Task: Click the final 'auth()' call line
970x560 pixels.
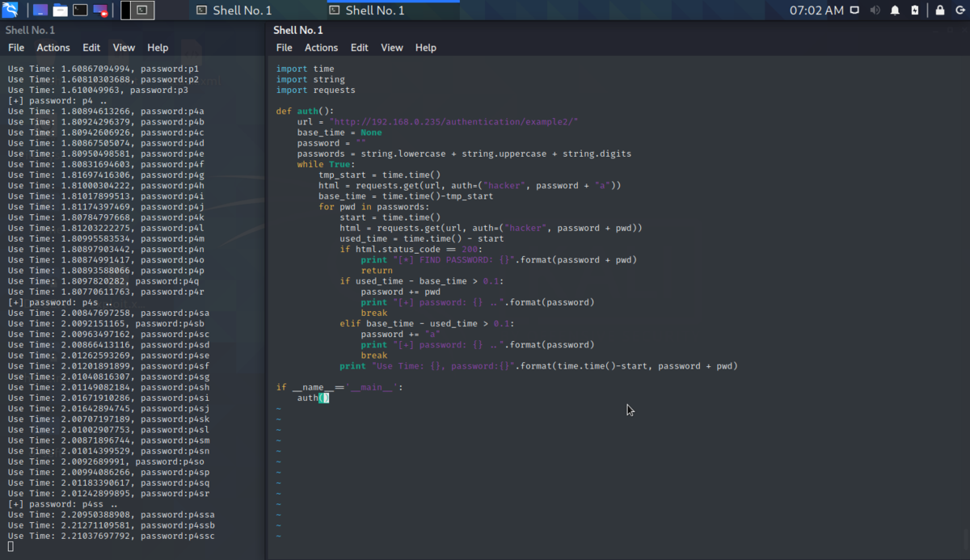Action: click(x=313, y=398)
